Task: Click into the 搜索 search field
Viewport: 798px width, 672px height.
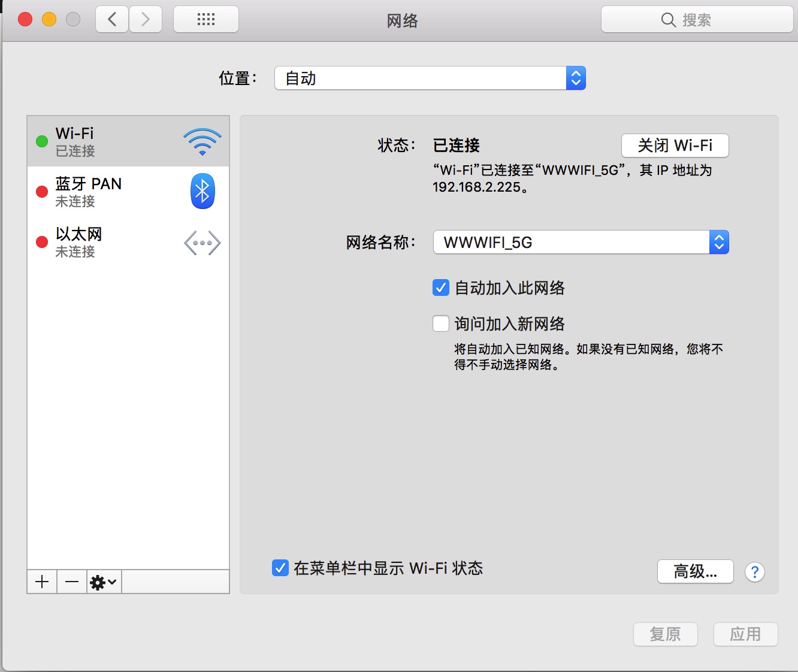Action: [697, 20]
